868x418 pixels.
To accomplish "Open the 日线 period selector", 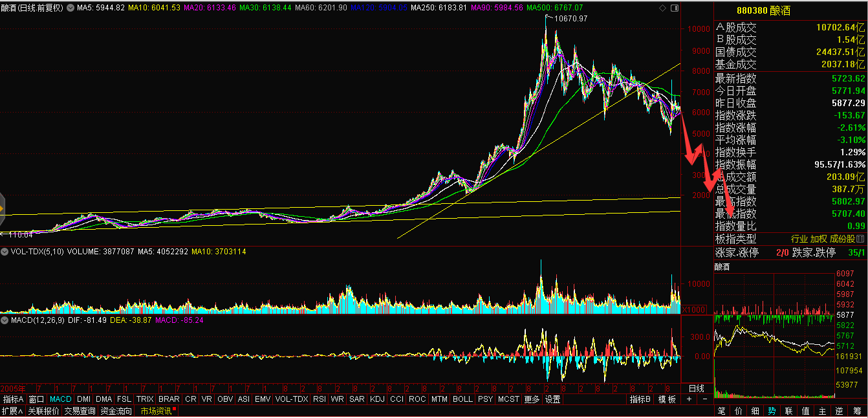I will (x=696, y=388).
